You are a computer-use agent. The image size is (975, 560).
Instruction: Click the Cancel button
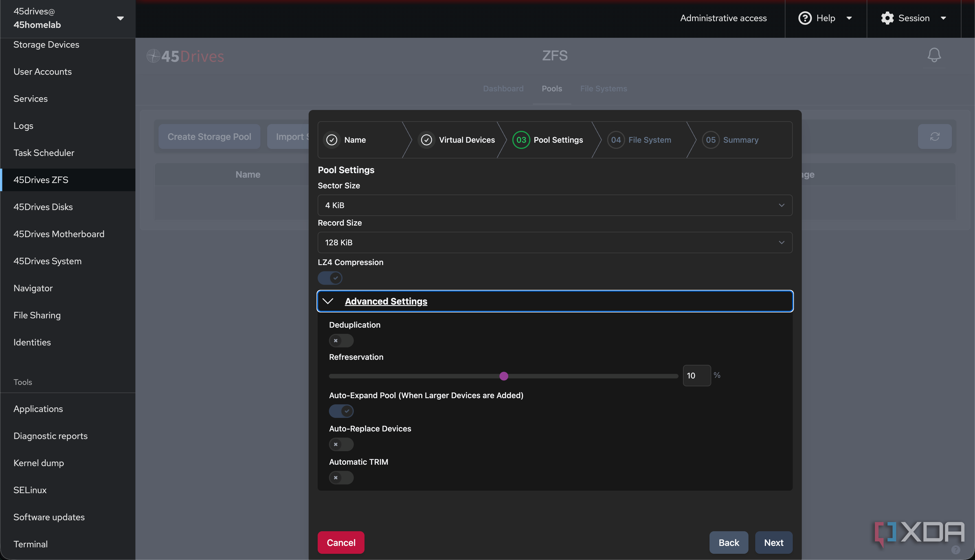point(341,542)
